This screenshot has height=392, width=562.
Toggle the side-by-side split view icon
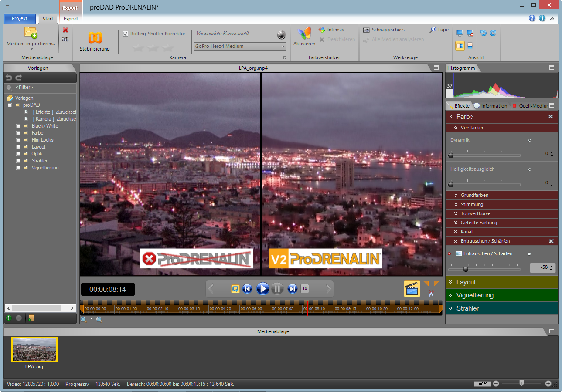(x=460, y=45)
